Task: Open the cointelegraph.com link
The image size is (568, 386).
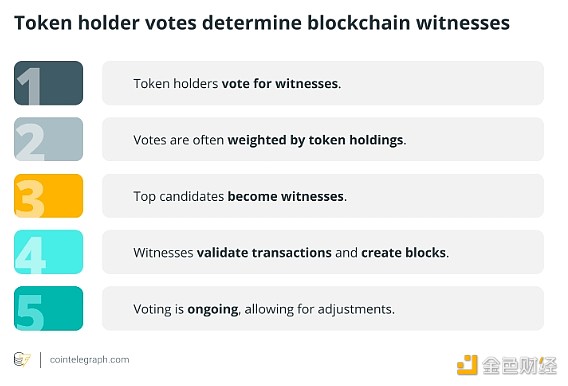Action: [x=89, y=360]
